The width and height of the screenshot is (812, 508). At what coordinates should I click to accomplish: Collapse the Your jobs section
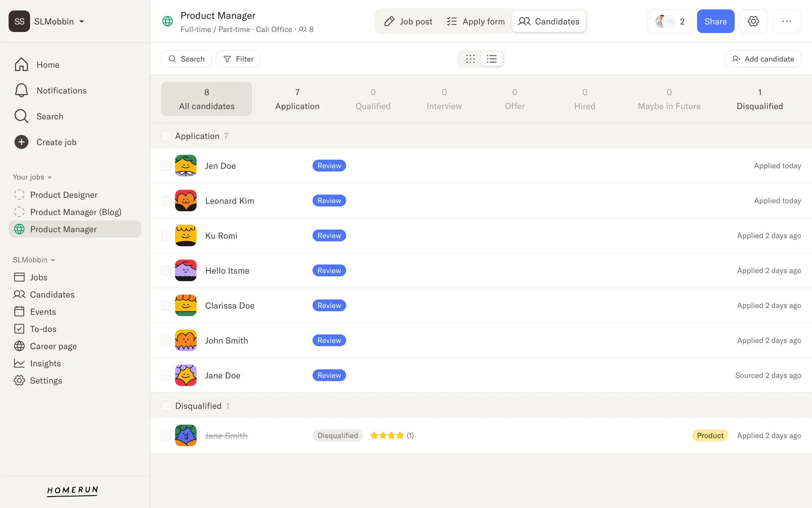[x=49, y=177]
